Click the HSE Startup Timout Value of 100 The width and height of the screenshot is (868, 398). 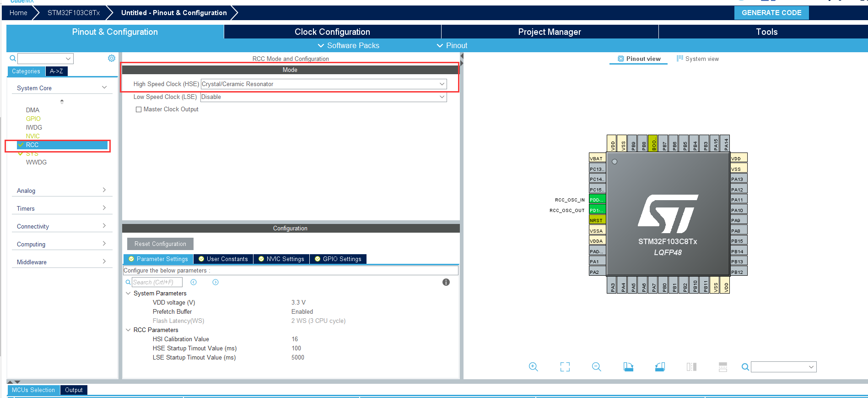[x=296, y=348]
